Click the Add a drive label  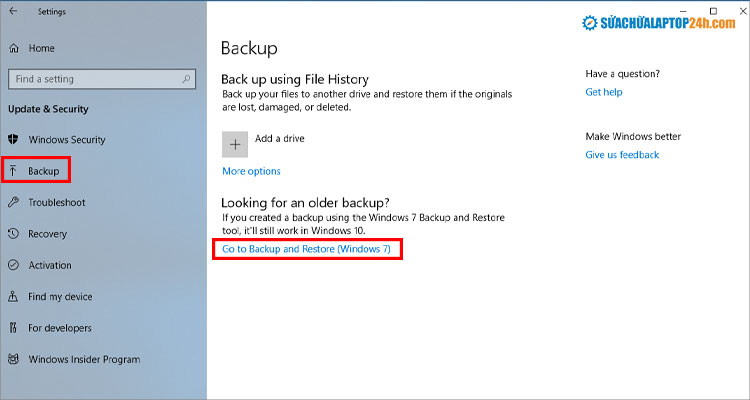(279, 138)
